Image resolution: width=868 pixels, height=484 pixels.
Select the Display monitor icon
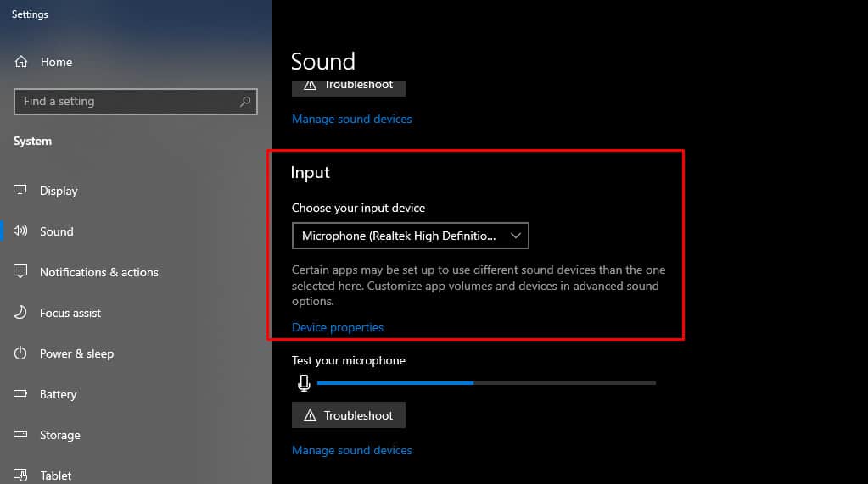pos(20,190)
